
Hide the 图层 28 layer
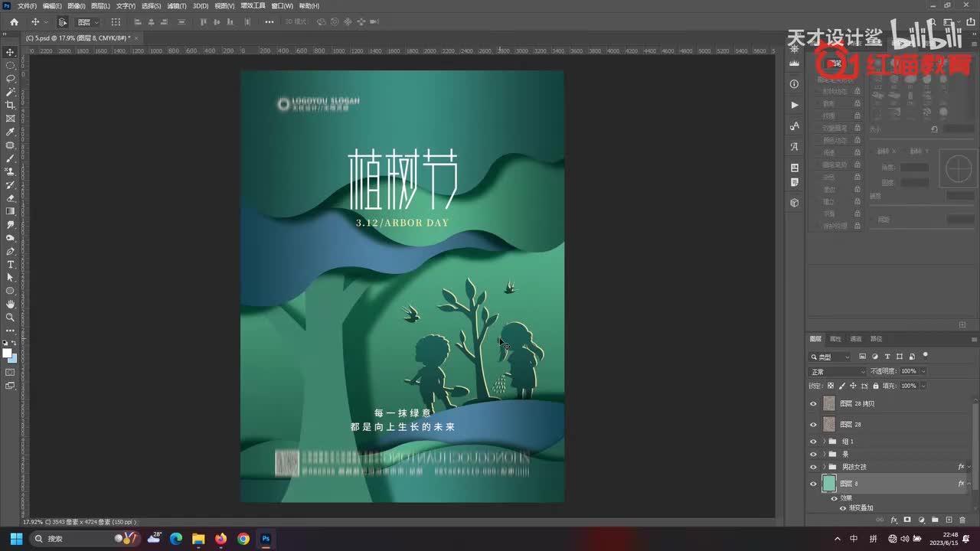(x=813, y=424)
